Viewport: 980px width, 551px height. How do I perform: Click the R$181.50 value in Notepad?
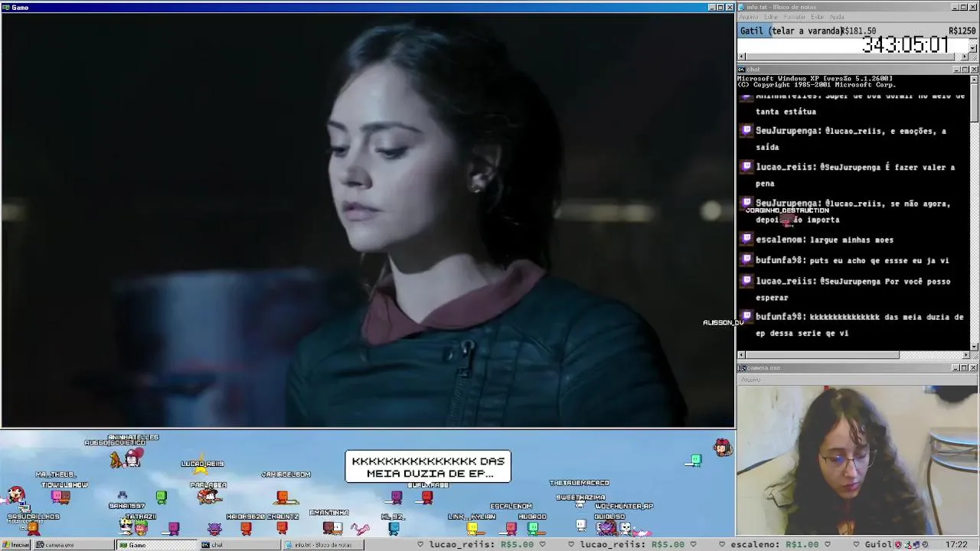pos(859,31)
